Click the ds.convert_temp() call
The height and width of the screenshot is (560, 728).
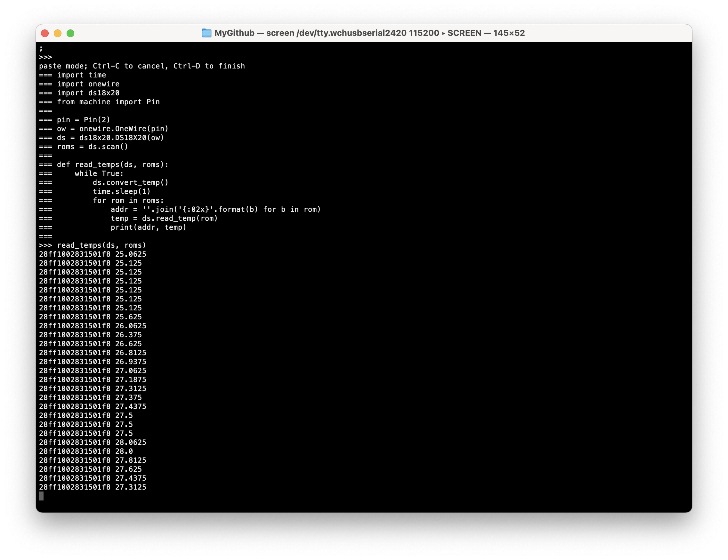click(130, 182)
